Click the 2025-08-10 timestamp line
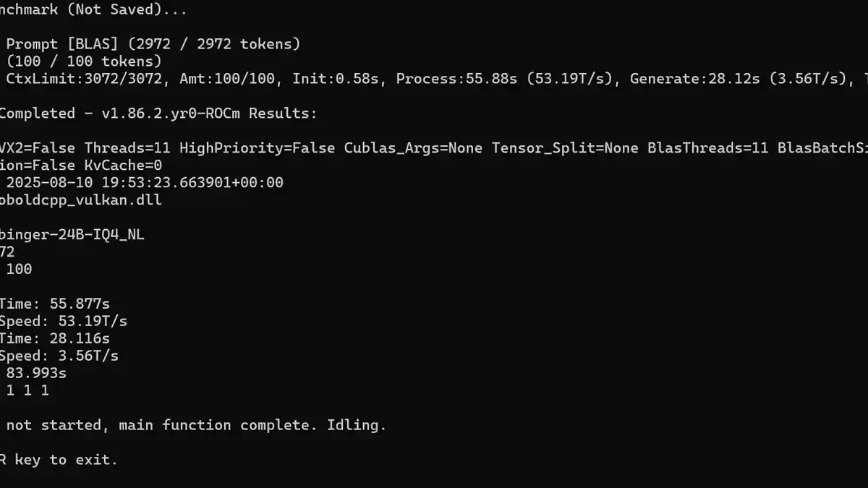The height and width of the screenshot is (488, 868). tap(145, 183)
